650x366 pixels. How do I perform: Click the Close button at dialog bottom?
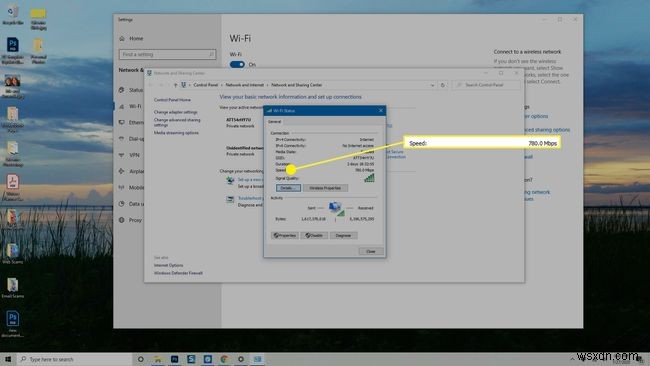click(371, 251)
